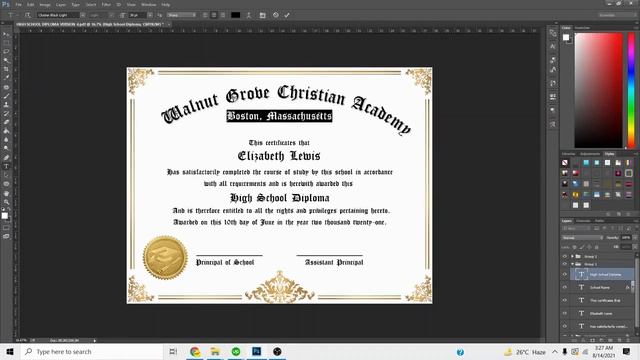This screenshot has height=360, width=640.
Task: Select the Horizontal Type tool
Action: (x=6, y=166)
